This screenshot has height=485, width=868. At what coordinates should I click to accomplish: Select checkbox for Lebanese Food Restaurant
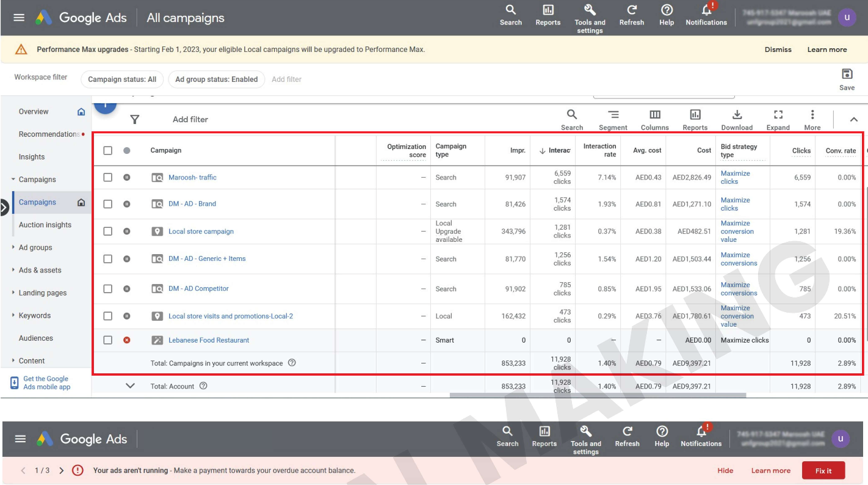[x=107, y=340]
